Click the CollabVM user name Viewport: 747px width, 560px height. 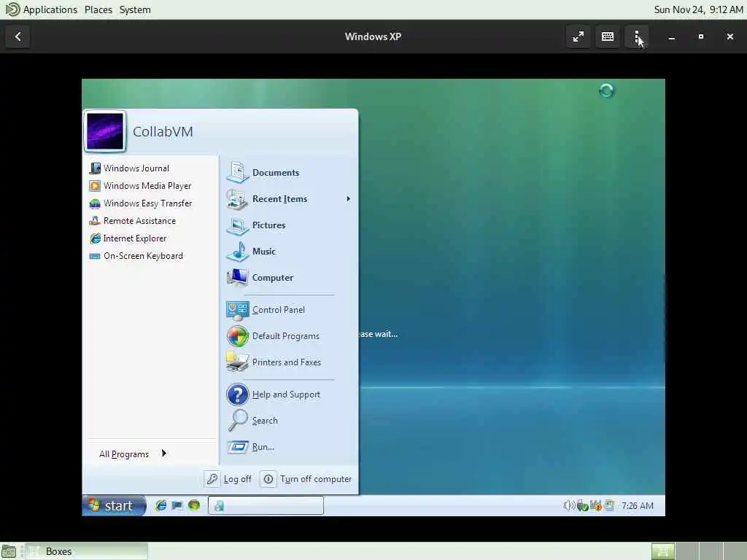[163, 131]
